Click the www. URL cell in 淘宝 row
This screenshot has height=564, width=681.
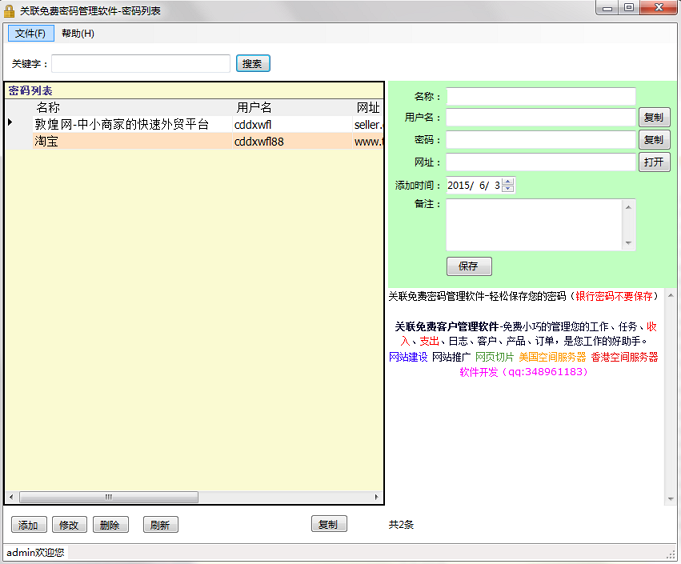point(368,141)
